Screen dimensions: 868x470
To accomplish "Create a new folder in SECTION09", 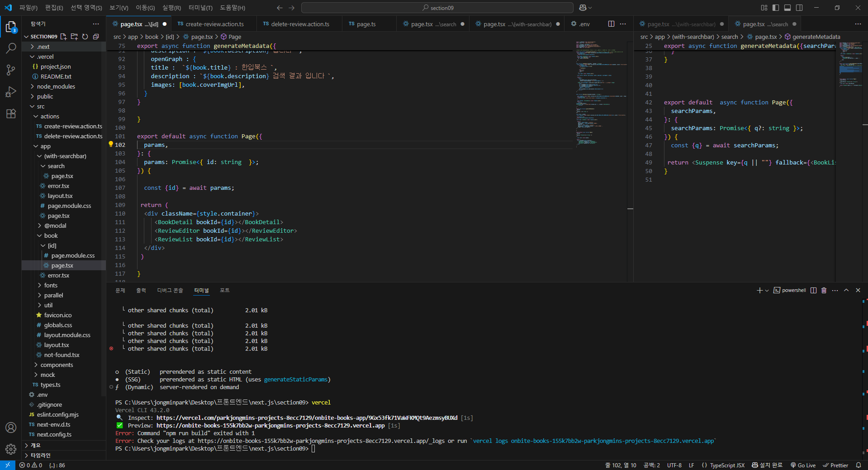I will [74, 37].
